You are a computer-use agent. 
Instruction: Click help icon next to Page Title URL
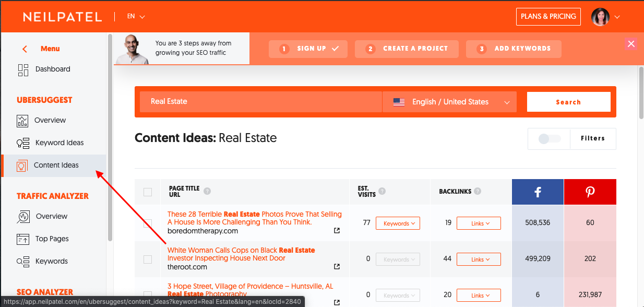[207, 191]
